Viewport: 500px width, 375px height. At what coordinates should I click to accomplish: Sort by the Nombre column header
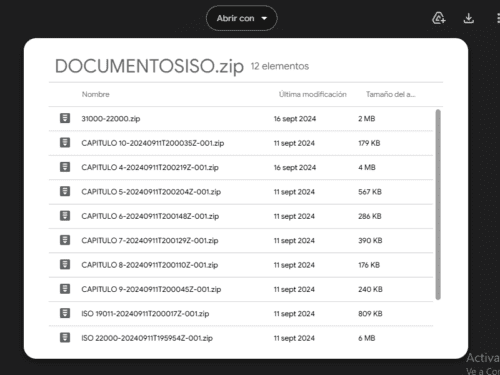click(x=96, y=94)
